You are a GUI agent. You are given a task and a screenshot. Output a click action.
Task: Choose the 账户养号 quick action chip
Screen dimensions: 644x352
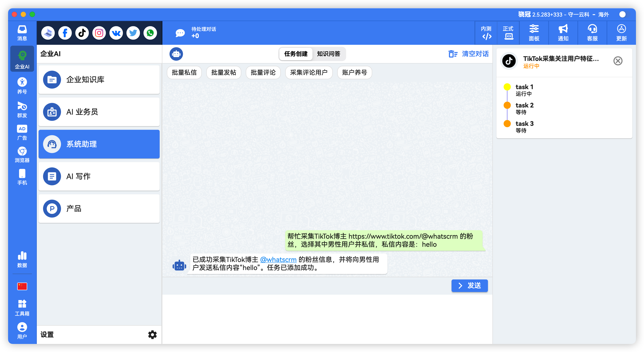[355, 72]
